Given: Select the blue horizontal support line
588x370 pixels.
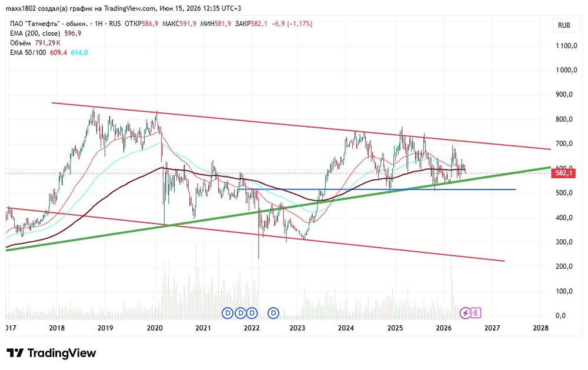Looking at the screenshot, I should pyautogui.click(x=377, y=189).
